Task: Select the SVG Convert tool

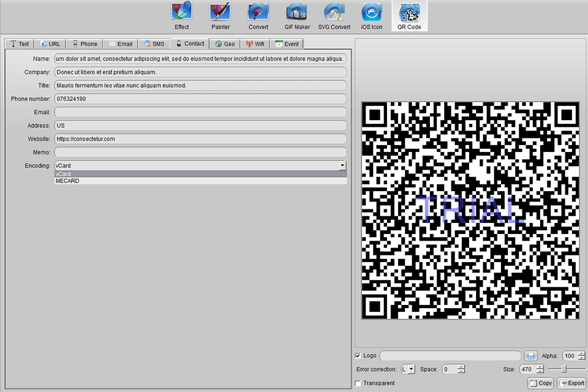Action: coord(334,16)
